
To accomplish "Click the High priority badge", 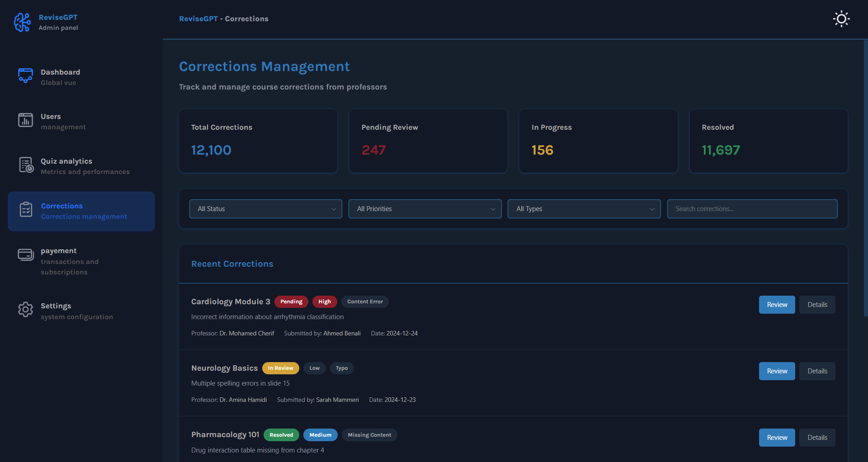I will coord(325,302).
